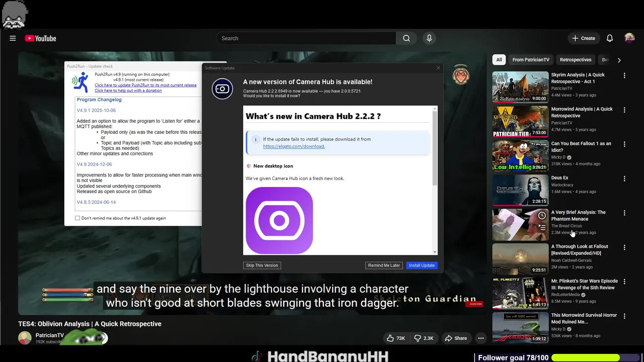Image resolution: width=644 pixels, height=362 pixels.
Task: Select the From PatricianTV chip
Action: pyautogui.click(x=531, y=60)
